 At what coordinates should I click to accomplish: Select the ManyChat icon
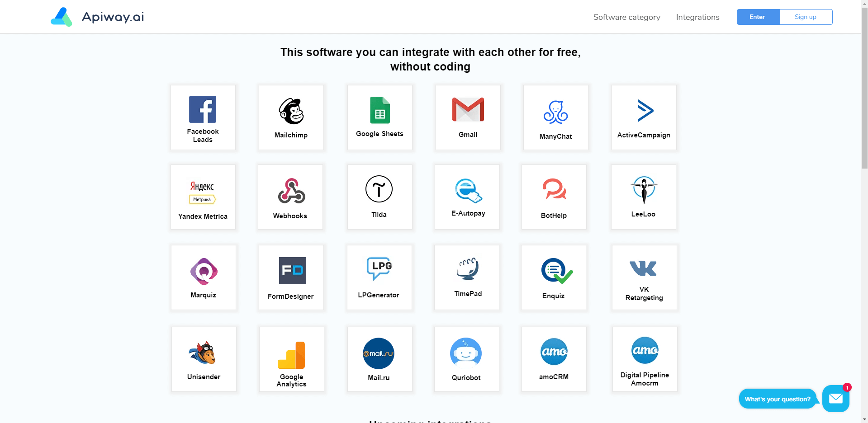tap(556, 112)
